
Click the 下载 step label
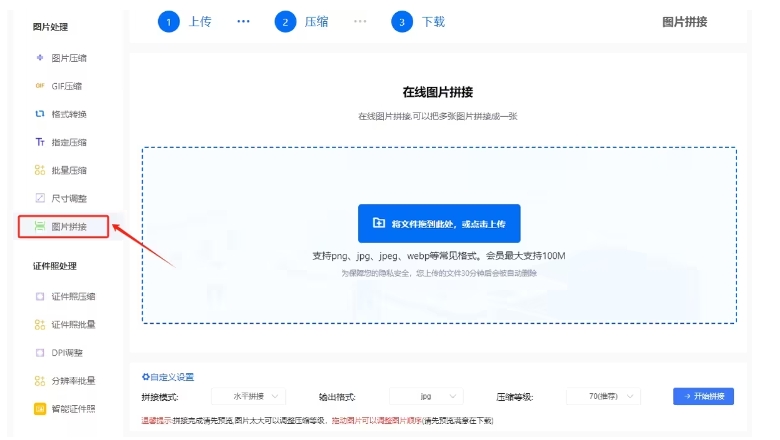click(433, 22)
